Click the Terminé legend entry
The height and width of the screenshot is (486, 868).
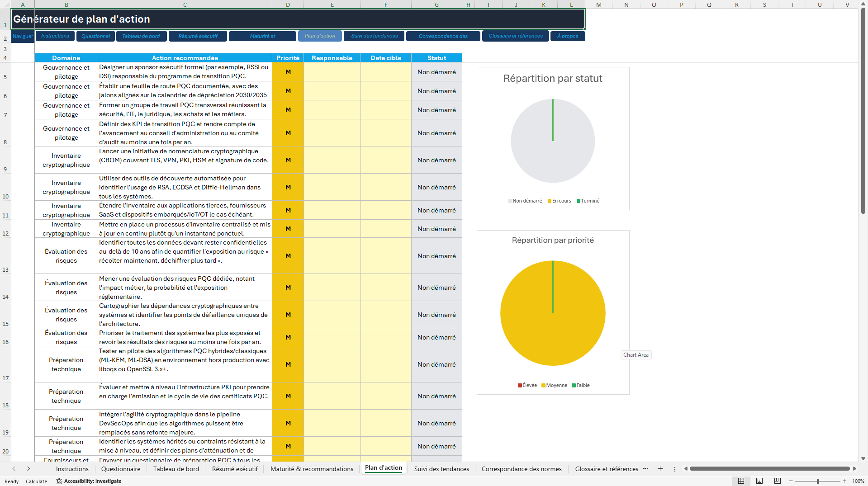[x=588, y=201]
